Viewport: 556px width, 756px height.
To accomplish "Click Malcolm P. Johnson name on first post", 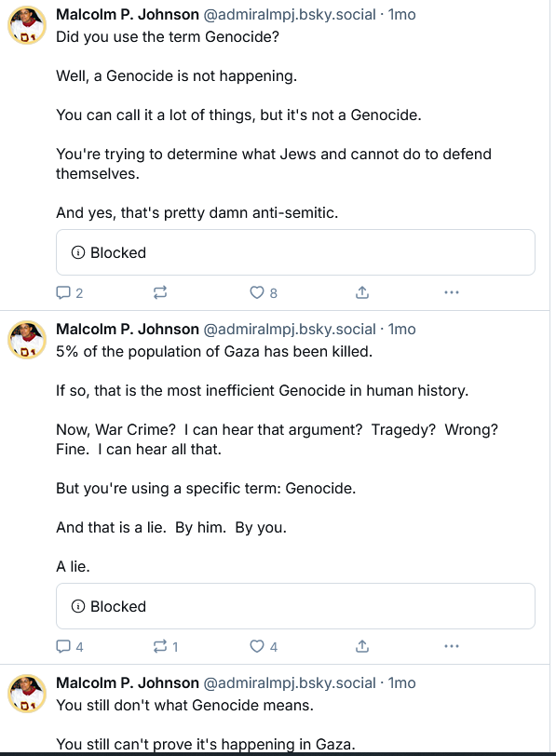I will coord(128,15).
